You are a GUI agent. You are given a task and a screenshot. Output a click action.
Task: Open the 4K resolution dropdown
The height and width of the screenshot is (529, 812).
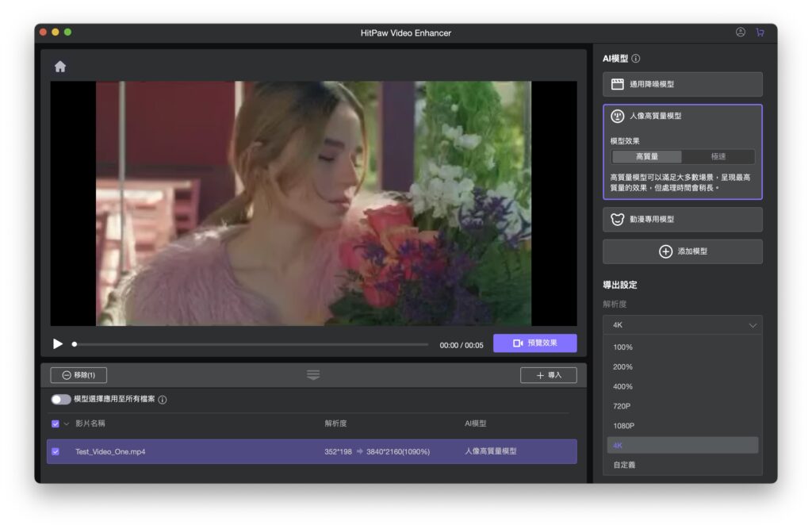pos(683,325)
